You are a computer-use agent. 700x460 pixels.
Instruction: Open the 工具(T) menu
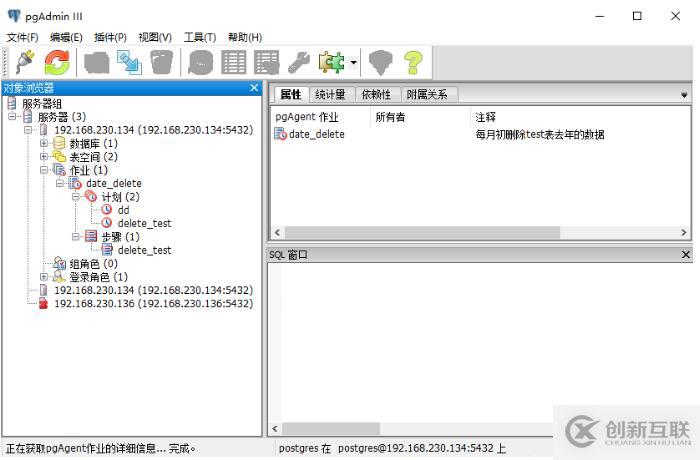200,37
